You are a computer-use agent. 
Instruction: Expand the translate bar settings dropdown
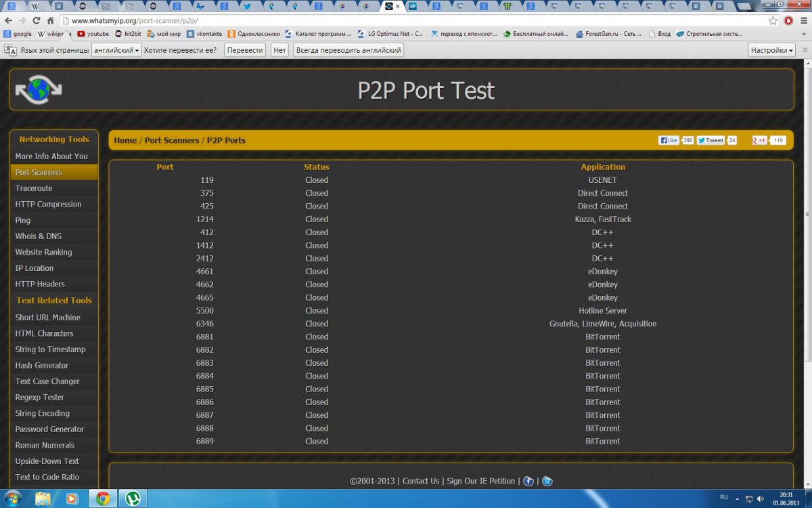click(771, 50)
